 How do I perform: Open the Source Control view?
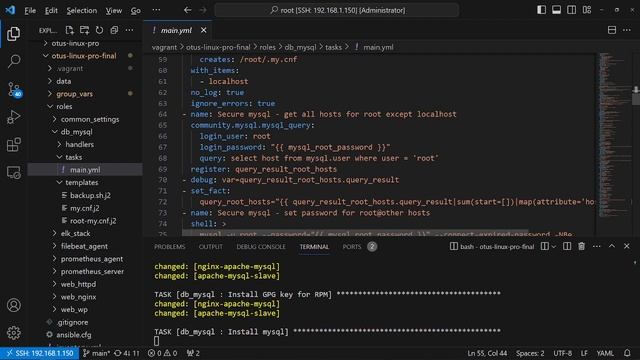13,89
